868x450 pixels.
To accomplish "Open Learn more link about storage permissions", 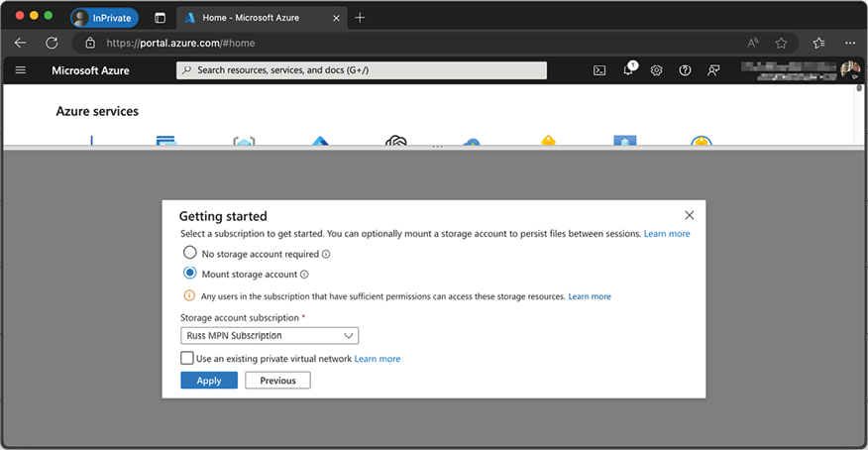I will click(590, 296).
